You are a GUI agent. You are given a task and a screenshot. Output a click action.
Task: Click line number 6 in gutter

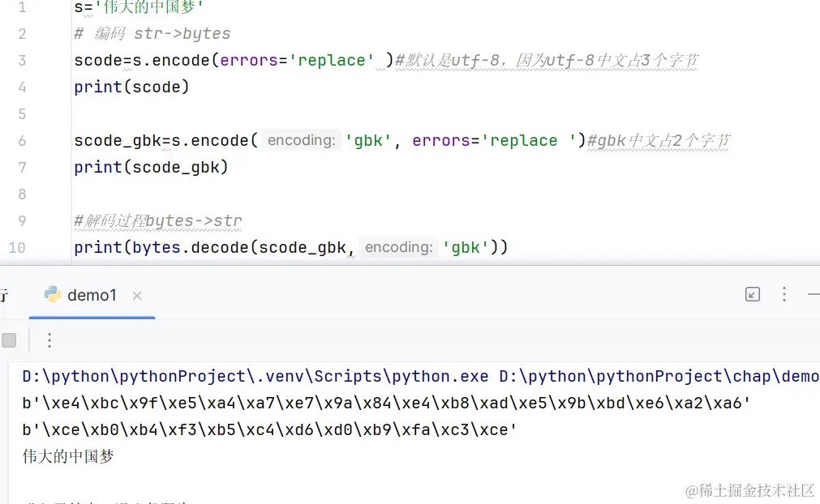(x=22, y=141)
